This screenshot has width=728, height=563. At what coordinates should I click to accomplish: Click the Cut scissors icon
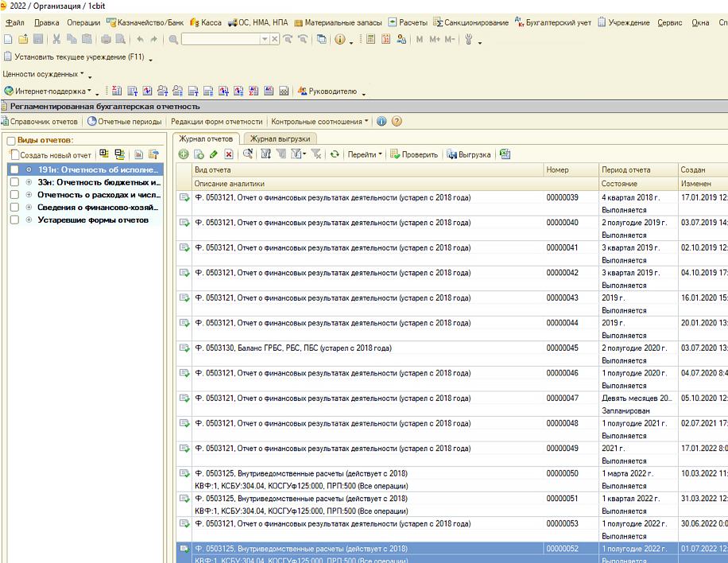click(56, 40)
